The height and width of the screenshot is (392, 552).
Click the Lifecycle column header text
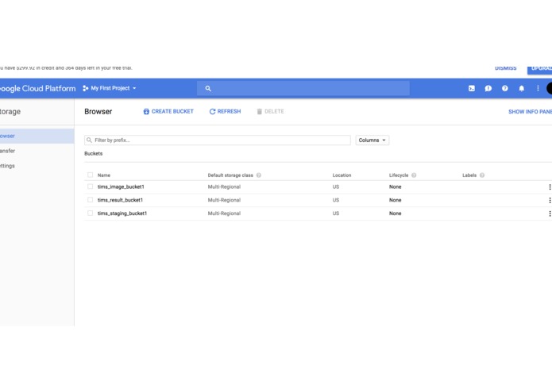[x=399, y=175]
